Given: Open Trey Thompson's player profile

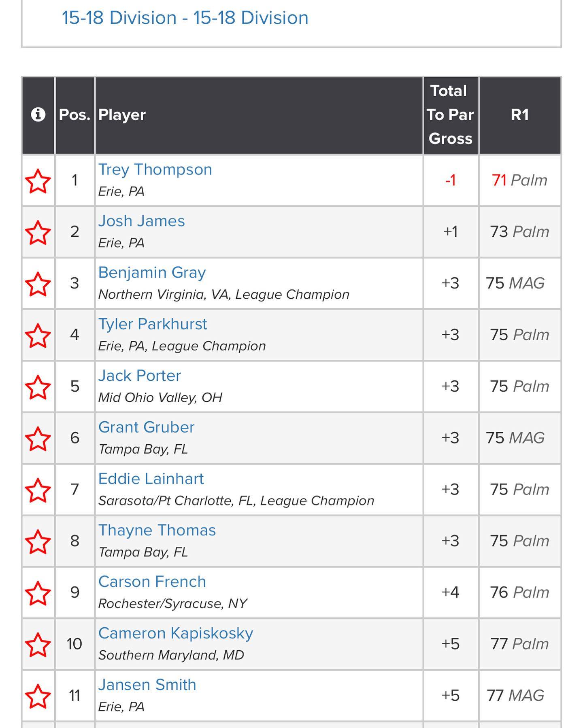Looking at the screenshot, I should [155, 170].
